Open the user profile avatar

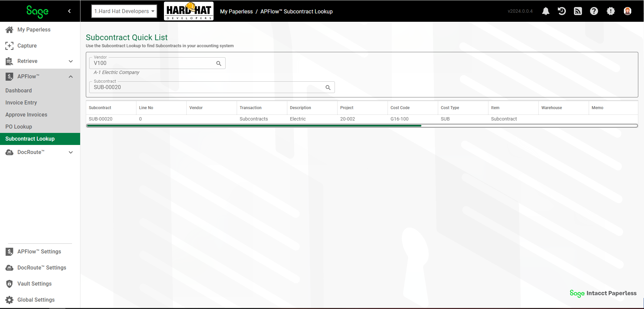coord(628,11)
